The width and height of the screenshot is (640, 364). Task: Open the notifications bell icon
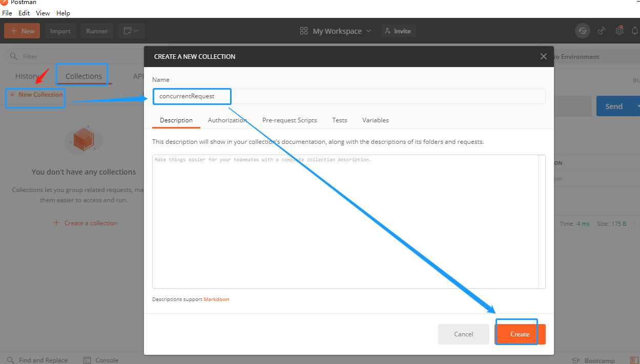[x=635, y=31]
